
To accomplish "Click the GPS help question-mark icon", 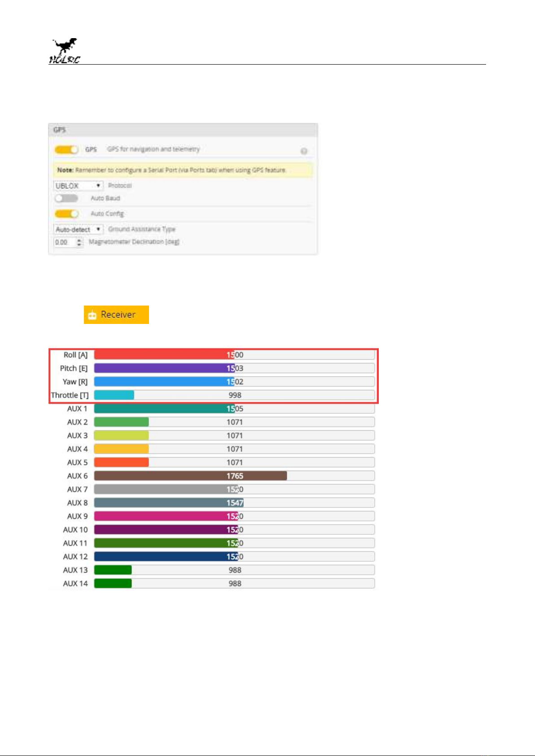I will [x=304, y=151].
